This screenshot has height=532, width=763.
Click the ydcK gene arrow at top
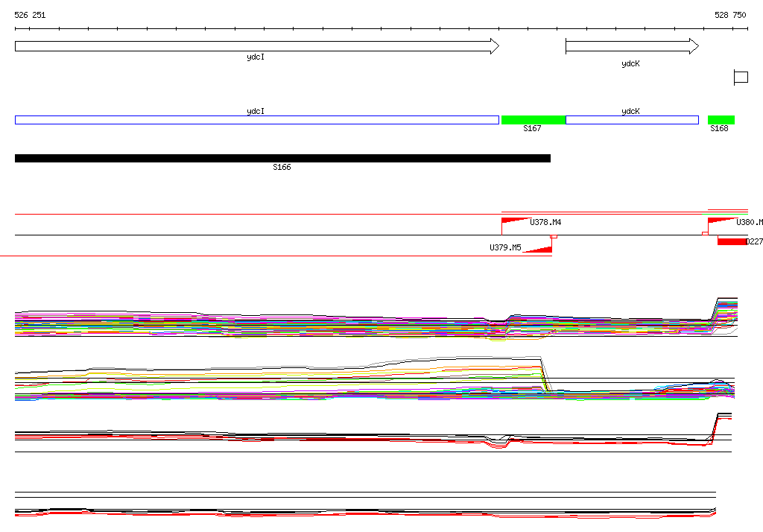coord(632,46)
